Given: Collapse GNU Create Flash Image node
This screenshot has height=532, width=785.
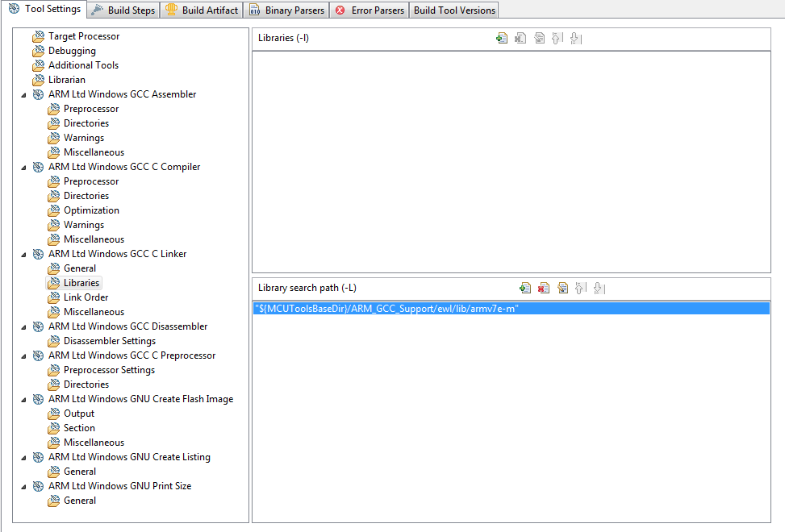Looking at the screenshot, I should (x=23, y=400).
